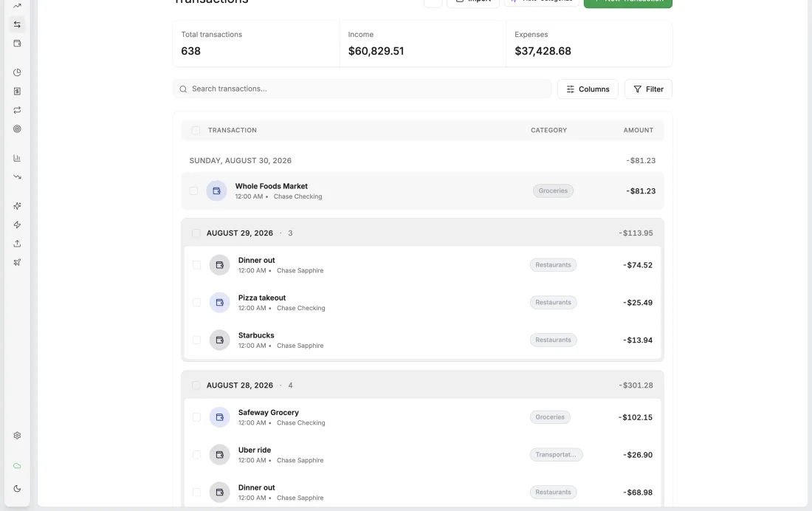Open the Whole Foods Market transaction

[x=422, y=191]
